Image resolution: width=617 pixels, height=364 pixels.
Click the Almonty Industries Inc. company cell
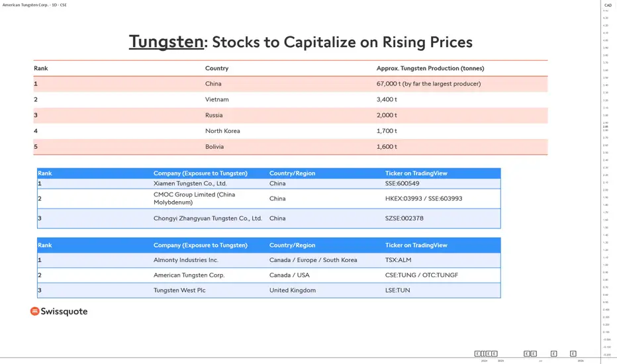(x=186, y=260)
